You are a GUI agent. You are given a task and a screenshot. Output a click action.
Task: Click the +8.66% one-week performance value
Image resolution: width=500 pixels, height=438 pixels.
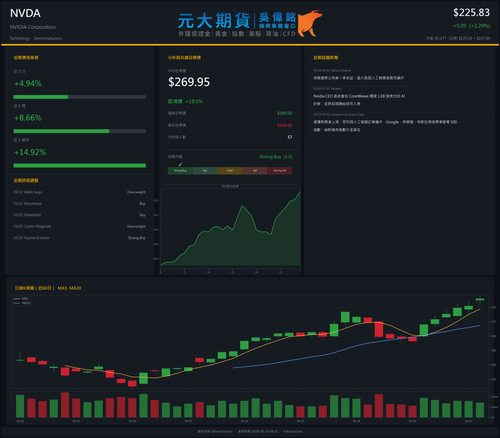click(28, 118)
